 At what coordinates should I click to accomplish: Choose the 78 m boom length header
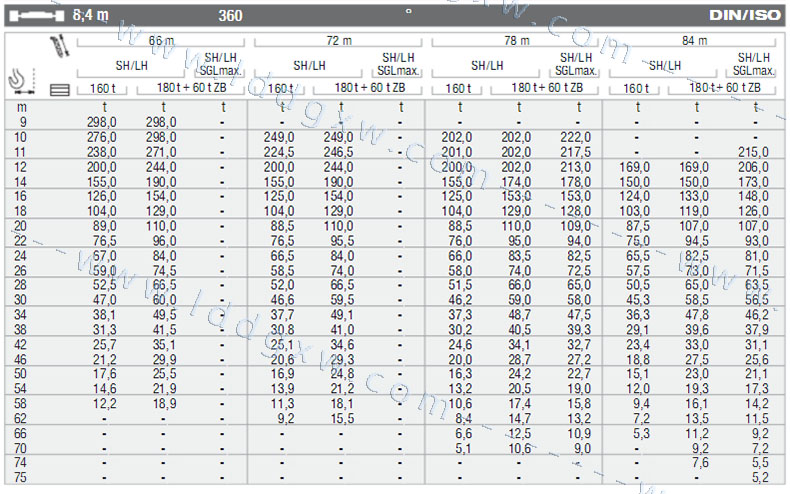(517, 41)
